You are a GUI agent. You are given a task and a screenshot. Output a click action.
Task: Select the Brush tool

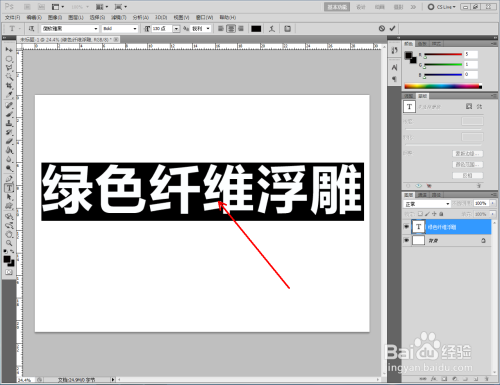click(9, 114)
